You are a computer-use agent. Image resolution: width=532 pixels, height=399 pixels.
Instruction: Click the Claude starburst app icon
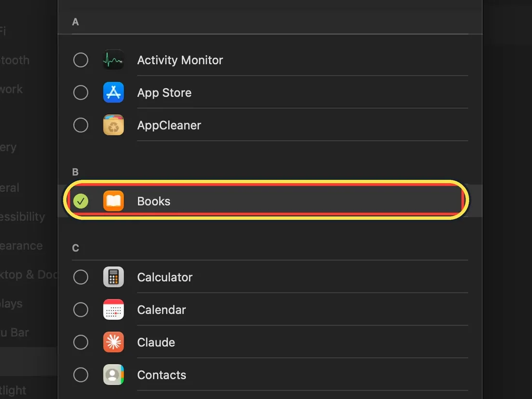click(113, 342)
